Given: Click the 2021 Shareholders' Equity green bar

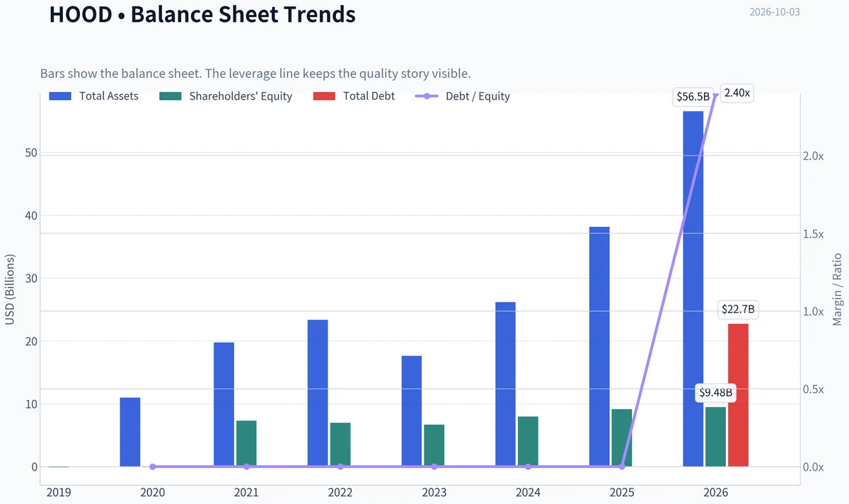Looking at the screenshot, I should click(246, 444).
